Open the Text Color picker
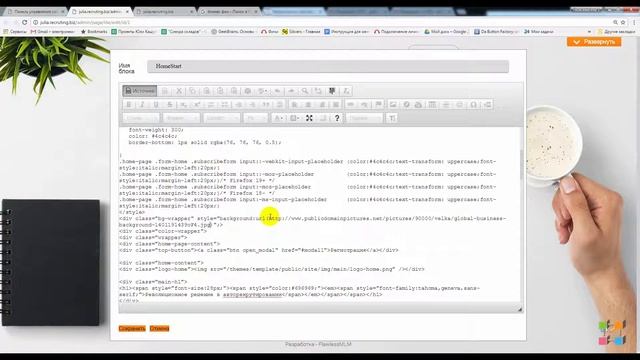The width and height of the screenshot is (640, 360). 278,118
